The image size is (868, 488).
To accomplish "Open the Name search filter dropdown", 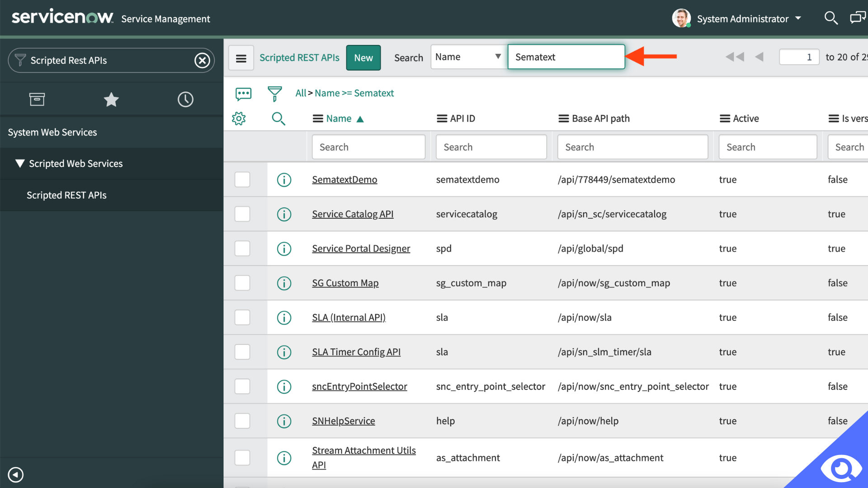I will pos(467,56).
